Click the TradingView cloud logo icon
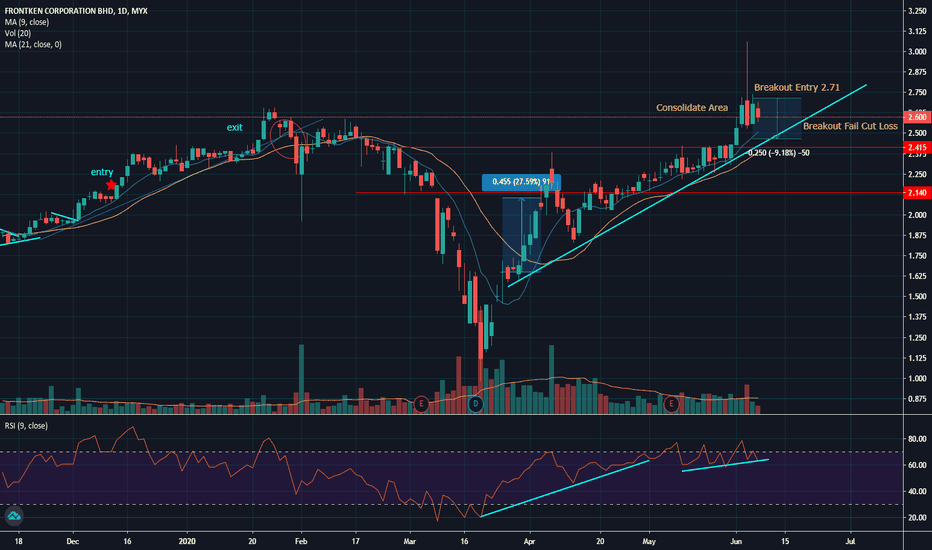Screen dimensions: 932x550 [x=14, y=516]
